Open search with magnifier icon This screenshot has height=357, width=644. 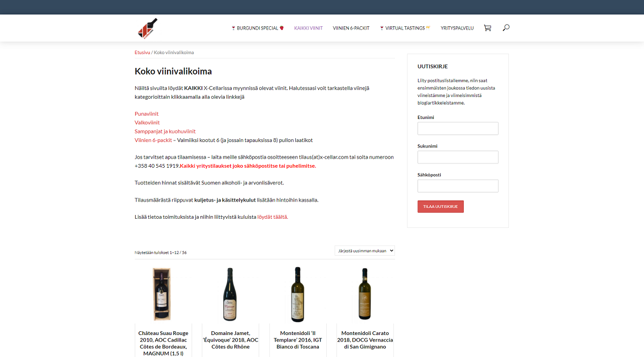506,28
